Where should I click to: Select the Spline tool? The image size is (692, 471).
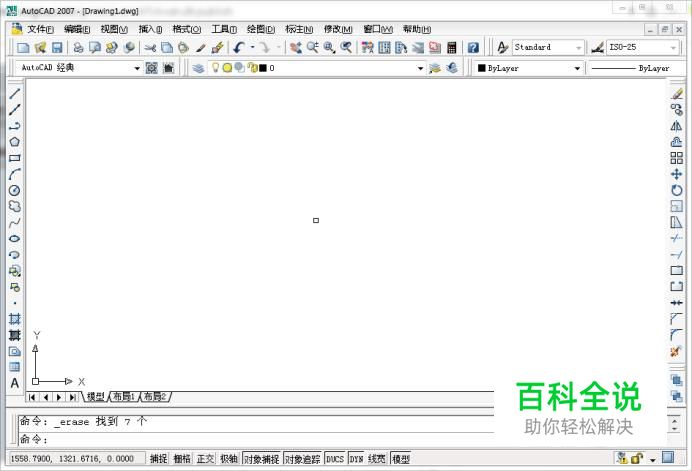[x=15, y=222]
